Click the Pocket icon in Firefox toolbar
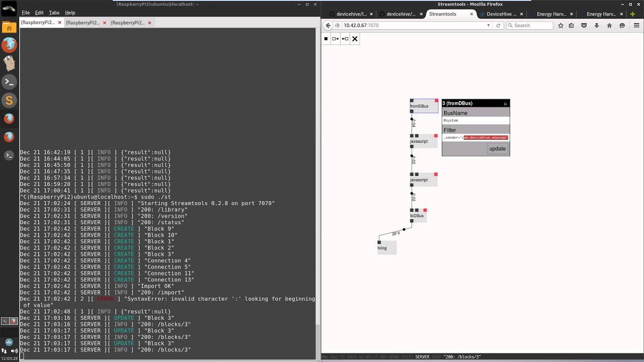The height and width of the screenshot is (362, 644). (x=584, y=25)
